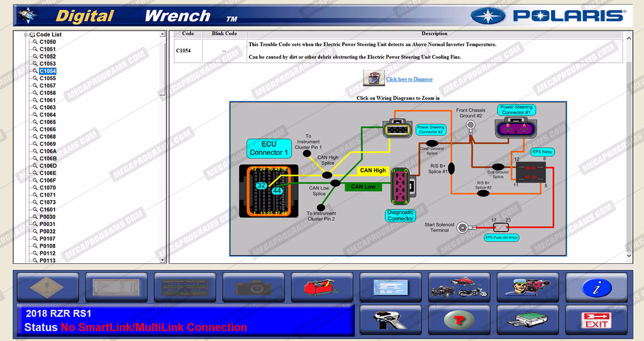Click the printer button
This screenshot has height=341, width=644.
click(x=528, y=320)
